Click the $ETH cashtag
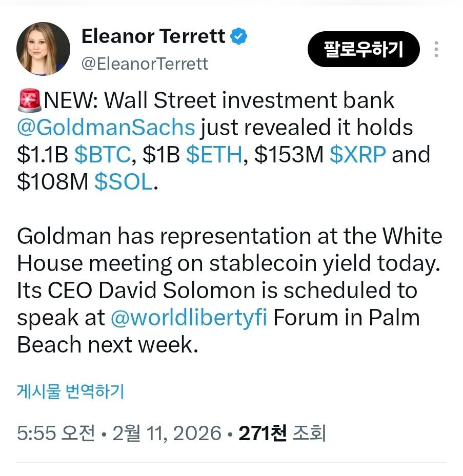This screenshot has height=476, width=463. coord(214,155)
